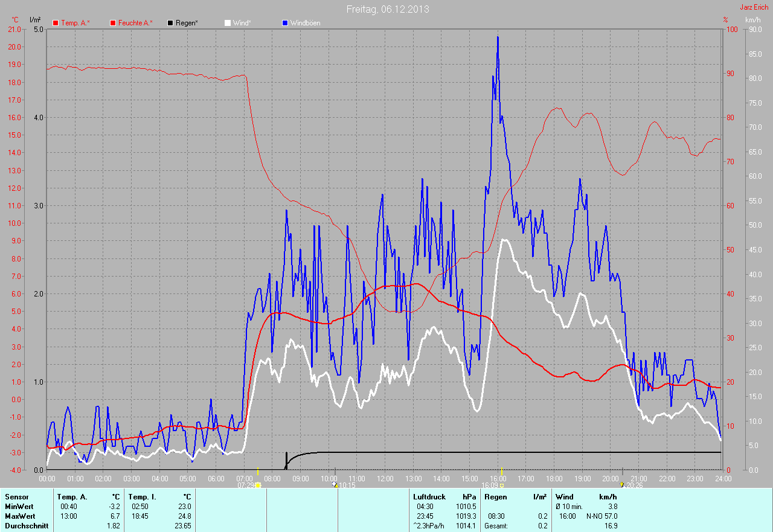Click the 0.2 value next to Gesamt:
The height and width of the screenshot is (532, 773).
(542, 526)
